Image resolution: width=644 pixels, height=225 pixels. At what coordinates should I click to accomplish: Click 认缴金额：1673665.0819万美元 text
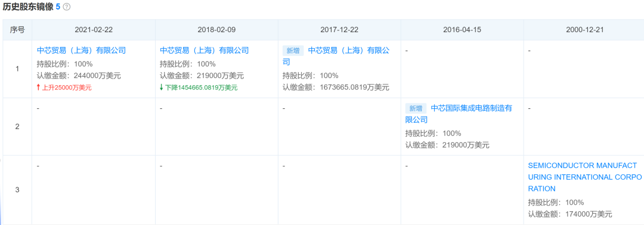tap(336, 87)
